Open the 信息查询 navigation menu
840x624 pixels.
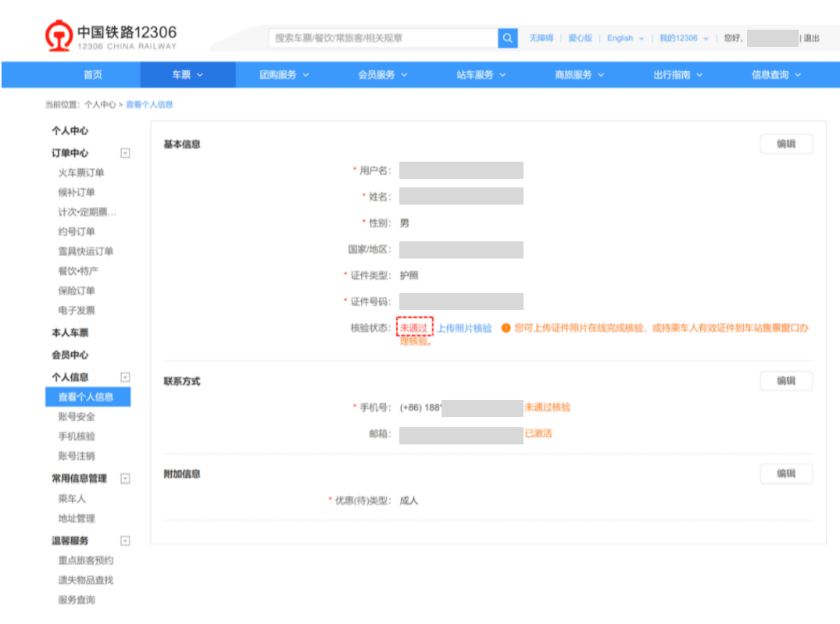[x=776, y=75]
